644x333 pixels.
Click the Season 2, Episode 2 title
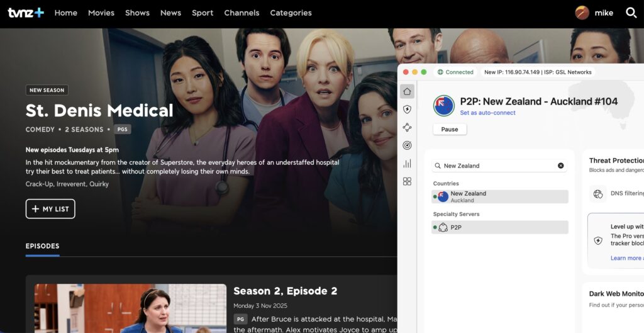click(x=285, y=291)
